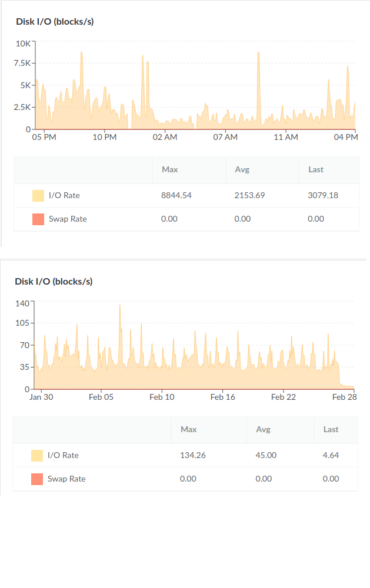Click the yellow I/O Rate swatch in top table
The image size is (370, 588).
point(38,195)
